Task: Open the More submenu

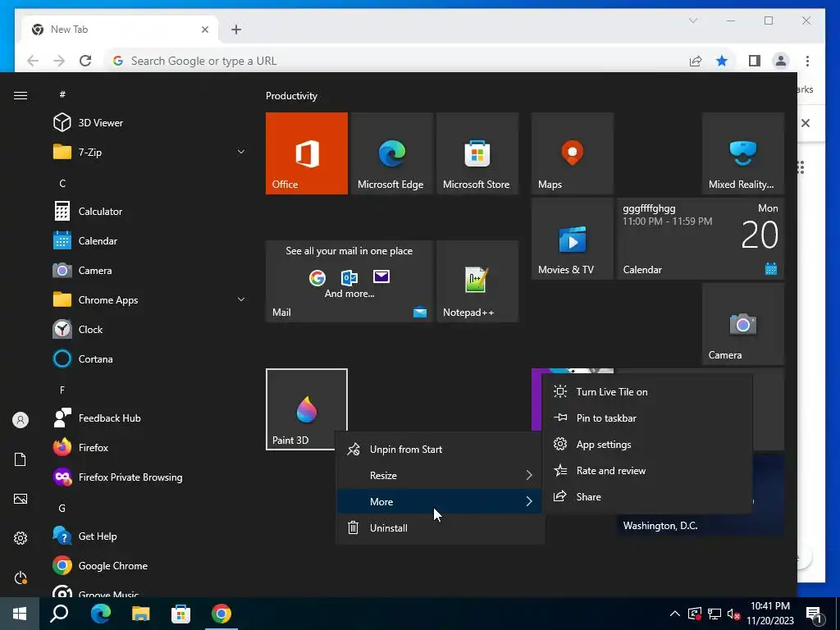Action: [x=440, y=501]
